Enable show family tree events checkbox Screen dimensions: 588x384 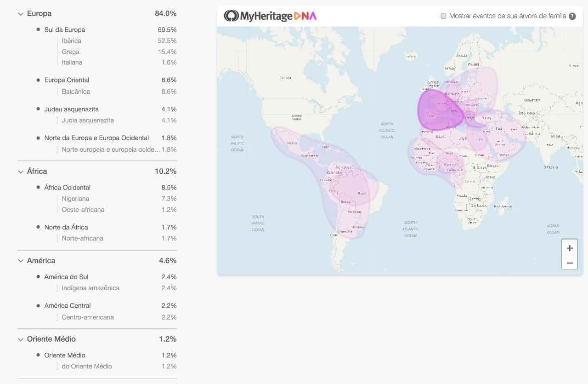443,16
